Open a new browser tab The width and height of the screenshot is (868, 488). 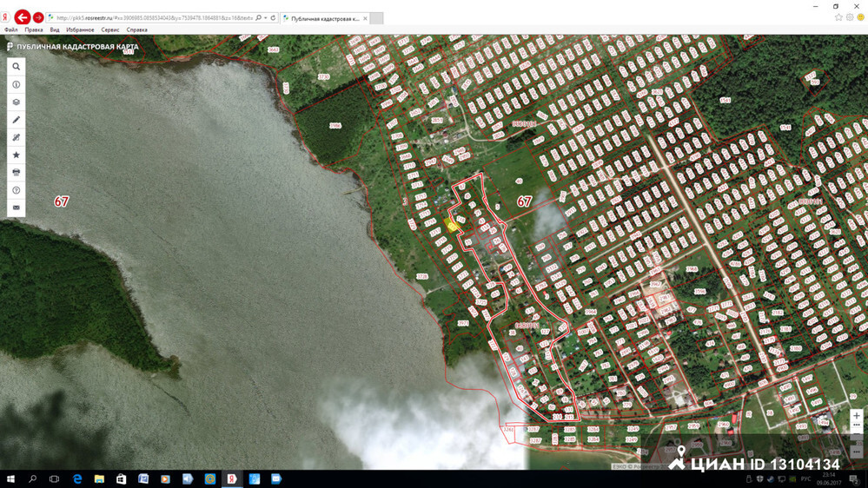[376, 18]
